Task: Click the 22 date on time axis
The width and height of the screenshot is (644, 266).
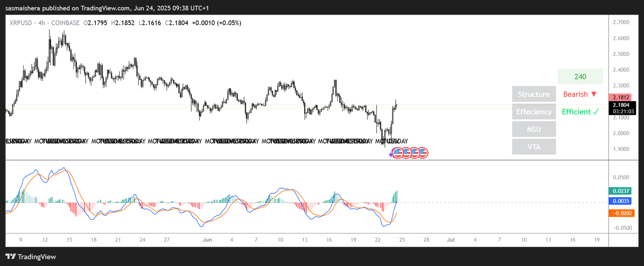Action: pyautogui.click(x=378, y=240)
